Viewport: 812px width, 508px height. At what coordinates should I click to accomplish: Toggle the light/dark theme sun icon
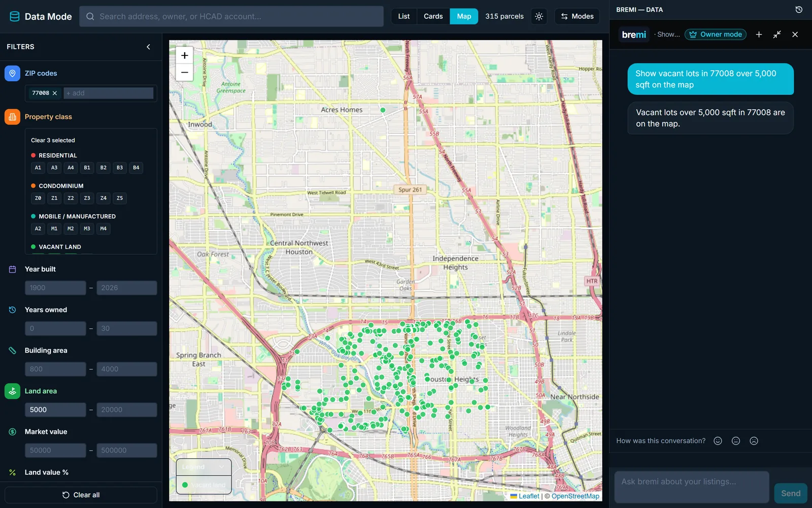coord(539,16)
